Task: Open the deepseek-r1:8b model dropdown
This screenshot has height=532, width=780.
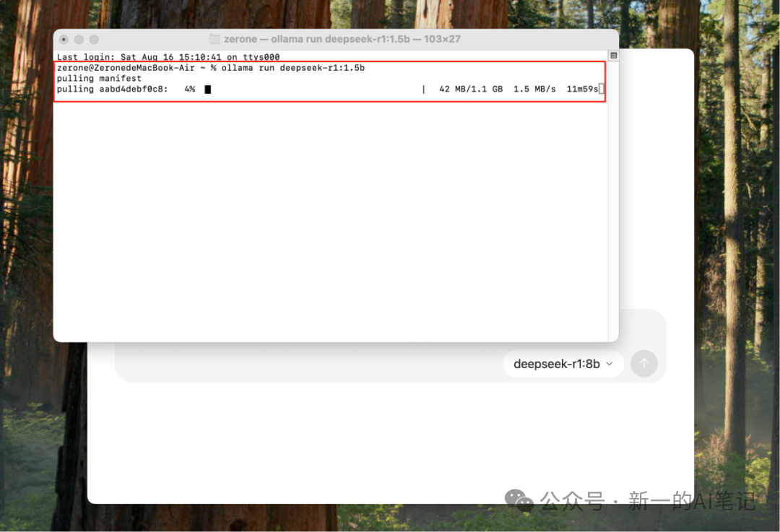Action: (563, 364)
